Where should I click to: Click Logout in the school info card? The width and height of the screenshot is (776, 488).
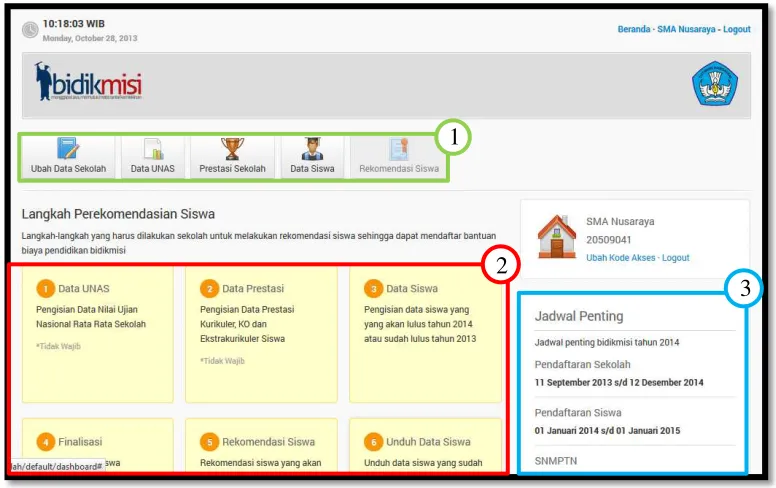(x=676, y=257)
